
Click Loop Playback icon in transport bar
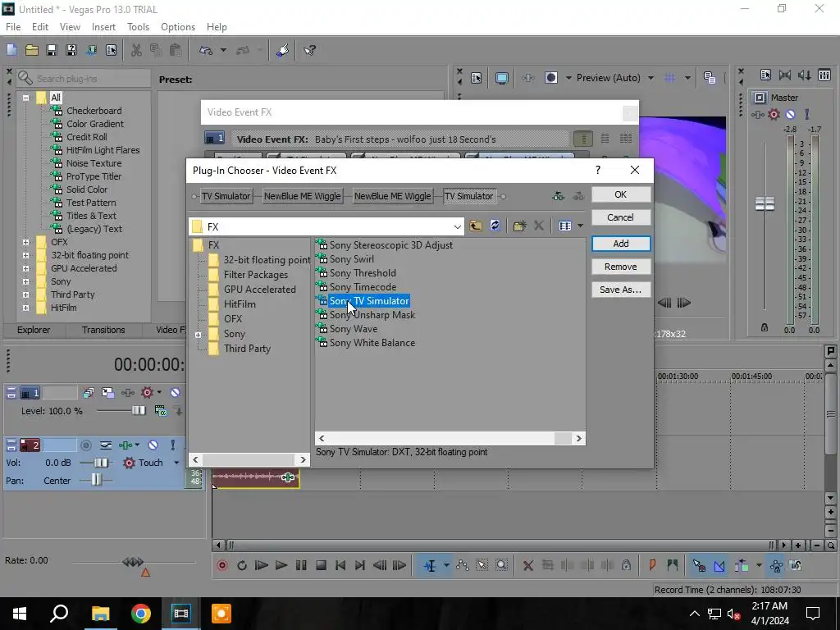(242, 565)
